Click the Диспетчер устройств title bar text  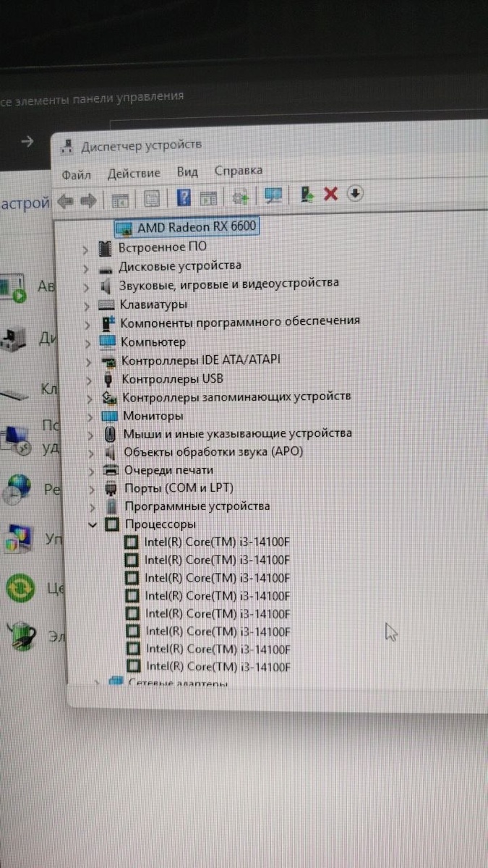click(x=141, y=145)
